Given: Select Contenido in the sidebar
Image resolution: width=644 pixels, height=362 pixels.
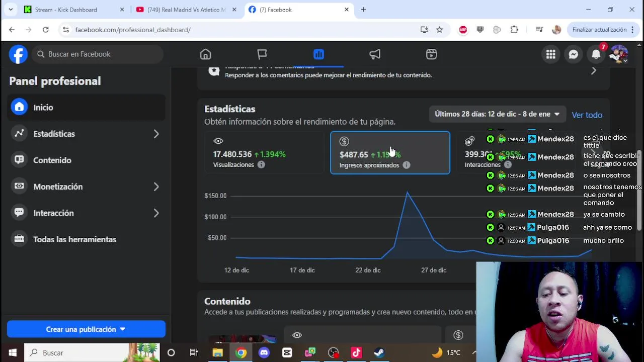Looking at the screenshot, I should 86,160.
